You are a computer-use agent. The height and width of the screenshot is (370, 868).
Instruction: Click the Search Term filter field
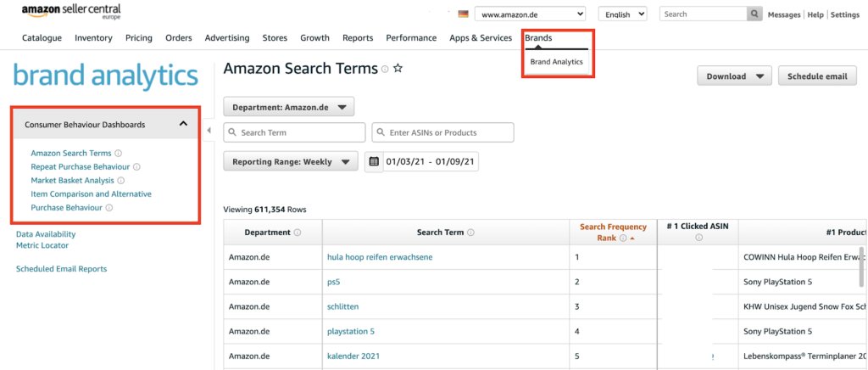click(x=294, y=132)
